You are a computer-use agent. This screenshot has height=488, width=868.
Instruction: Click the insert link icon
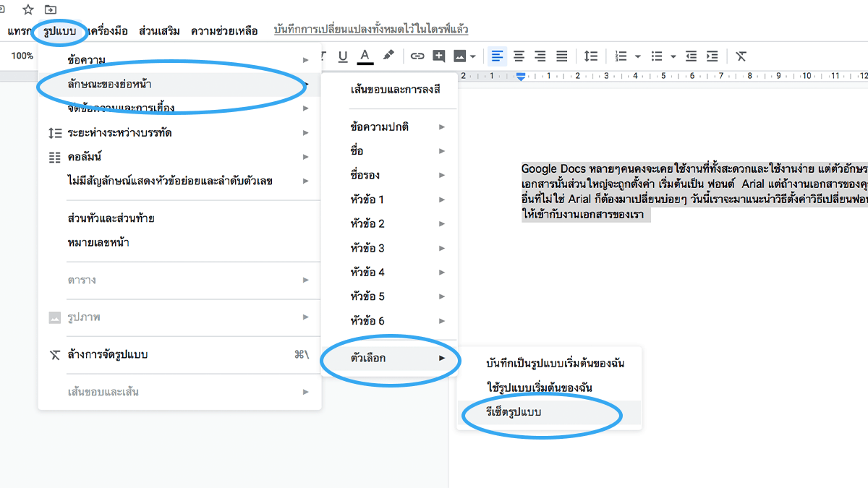417,56
